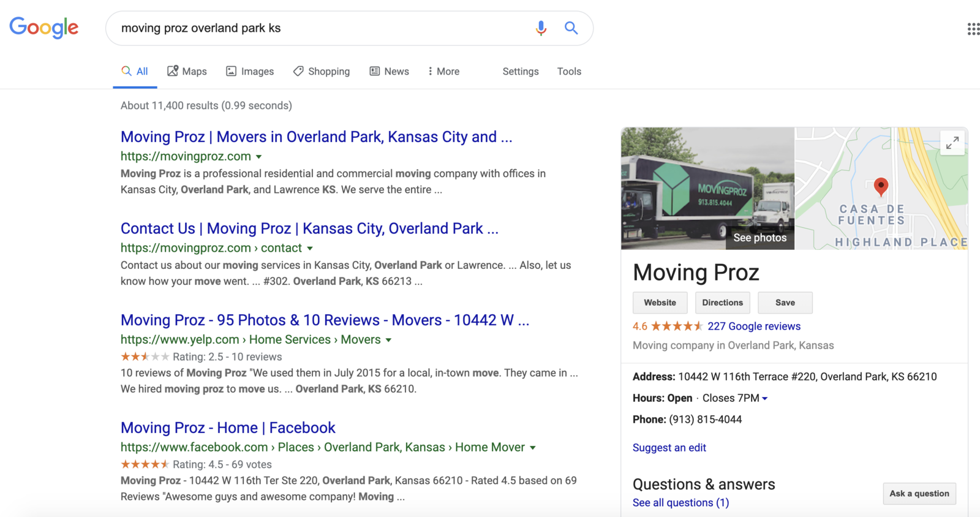Open 'Moving Proz - Home | Facebook' result

click(228, 428)
